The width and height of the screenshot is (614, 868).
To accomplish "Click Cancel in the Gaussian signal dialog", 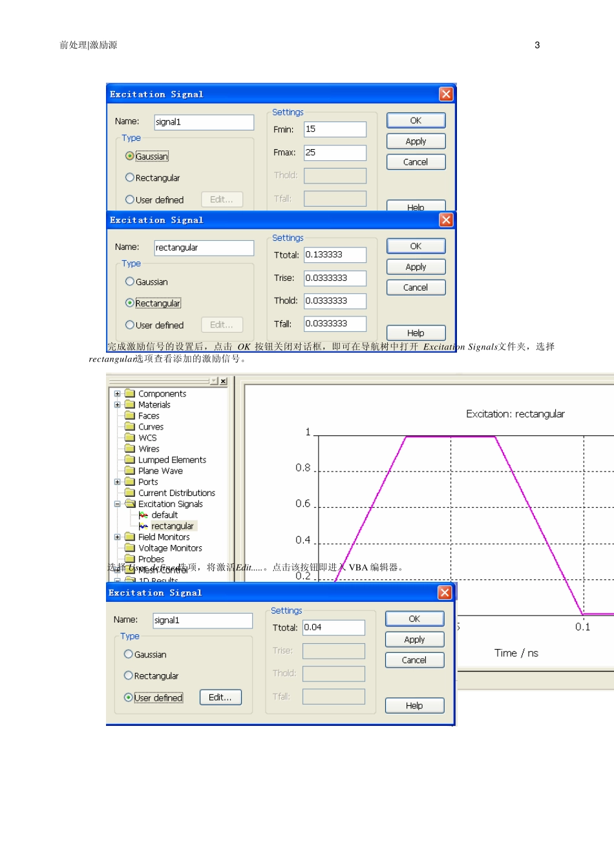I will pyautogui.click(x=416, y=162).
